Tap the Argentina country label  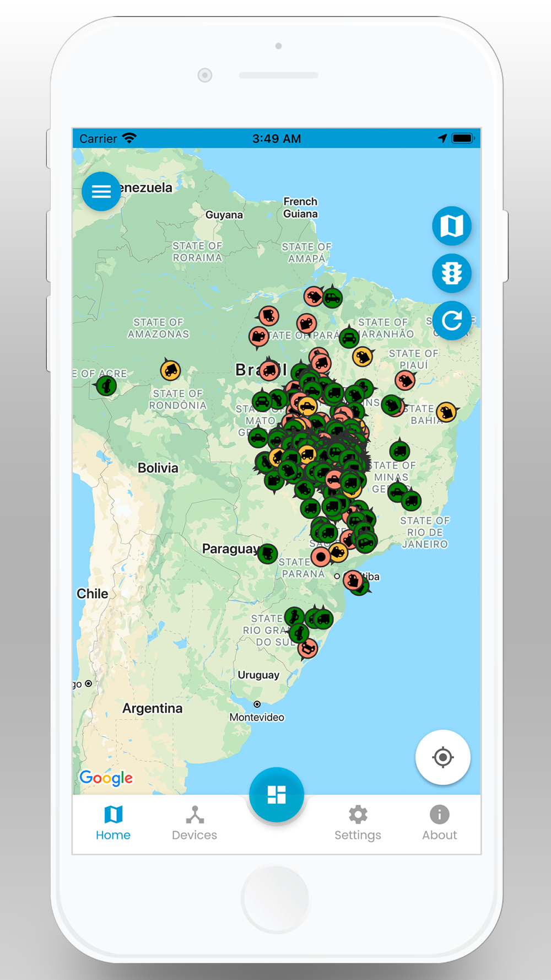pyautogui.click(x=153, y=708)
